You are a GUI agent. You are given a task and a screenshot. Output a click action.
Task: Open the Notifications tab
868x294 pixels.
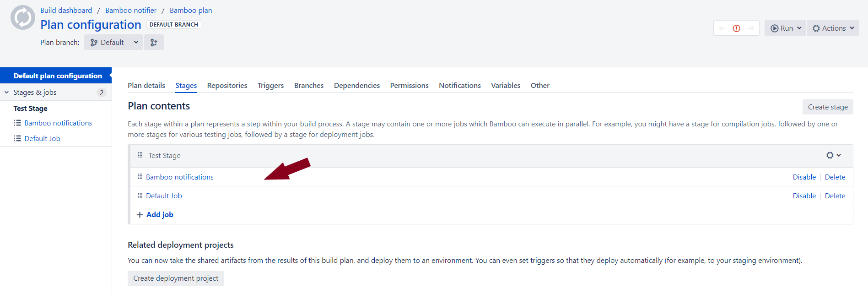click(x=459, y=86)
